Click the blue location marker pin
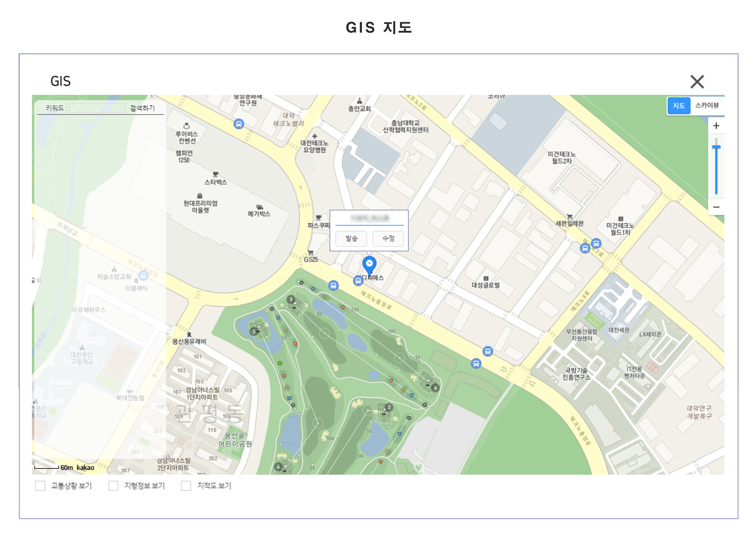The image size is (756, 538). click(x=369, y=265)
